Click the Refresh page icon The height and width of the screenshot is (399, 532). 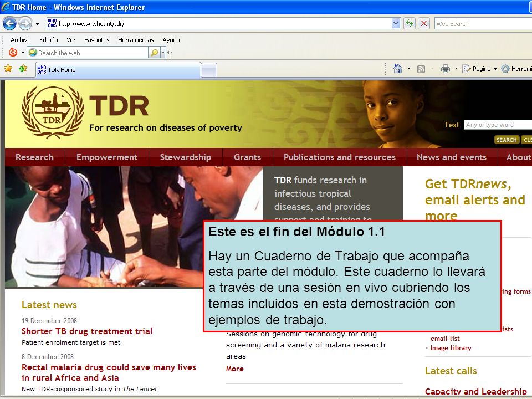410,23
